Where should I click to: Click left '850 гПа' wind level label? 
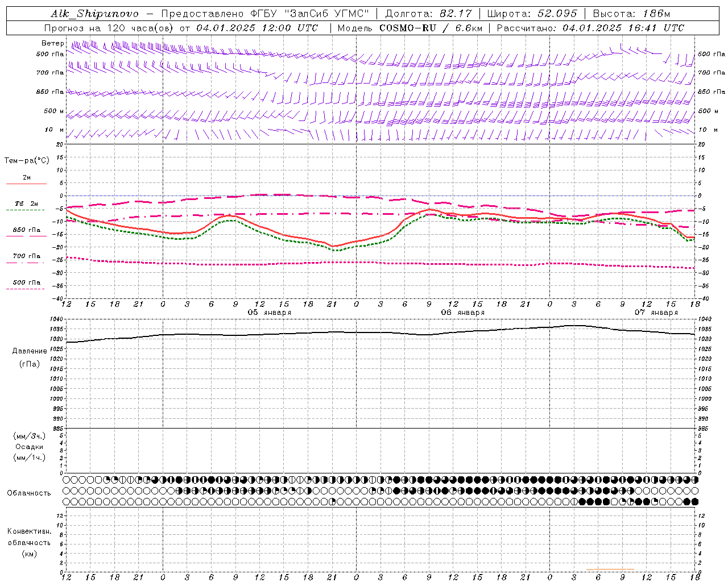50,92
